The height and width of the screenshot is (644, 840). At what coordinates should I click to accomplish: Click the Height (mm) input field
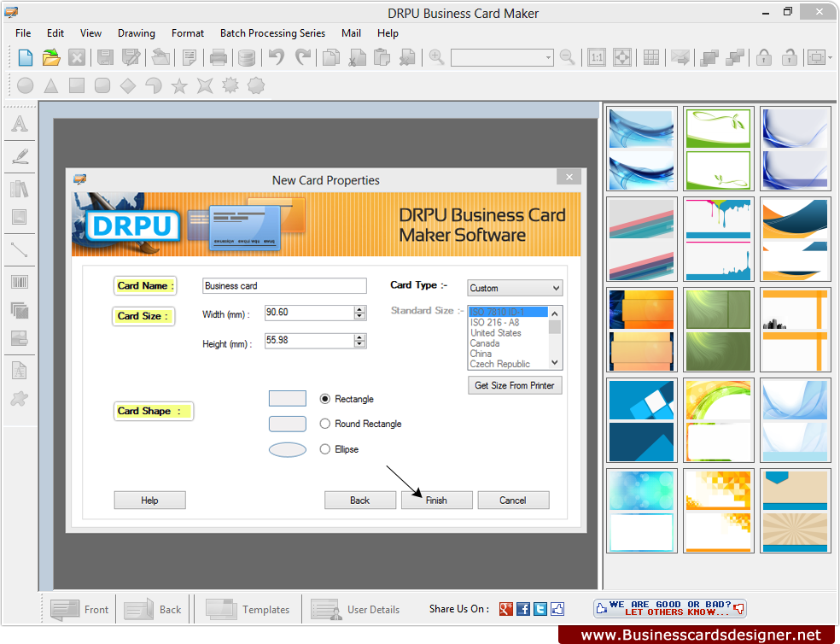[x=309, y=341]
